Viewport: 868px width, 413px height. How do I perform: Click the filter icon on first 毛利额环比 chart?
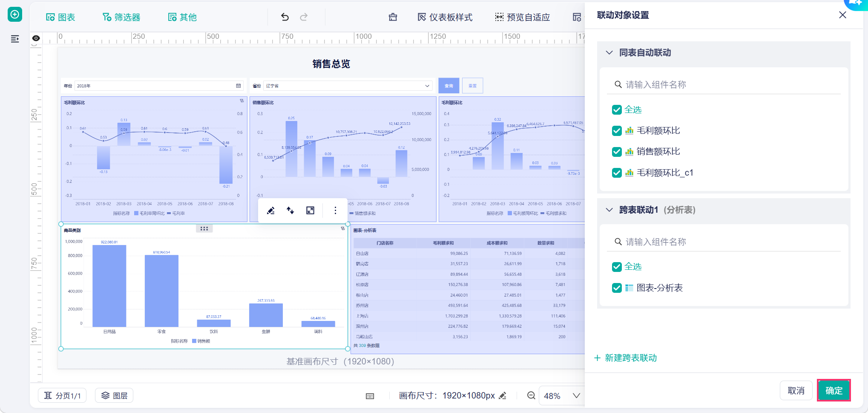click(242, 101)
